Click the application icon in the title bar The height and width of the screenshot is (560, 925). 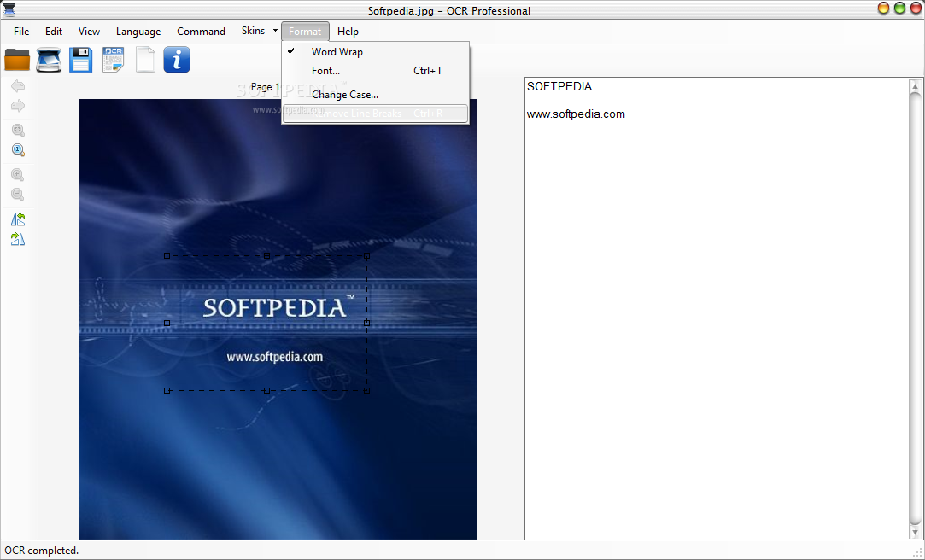click(x=9, y=9)
